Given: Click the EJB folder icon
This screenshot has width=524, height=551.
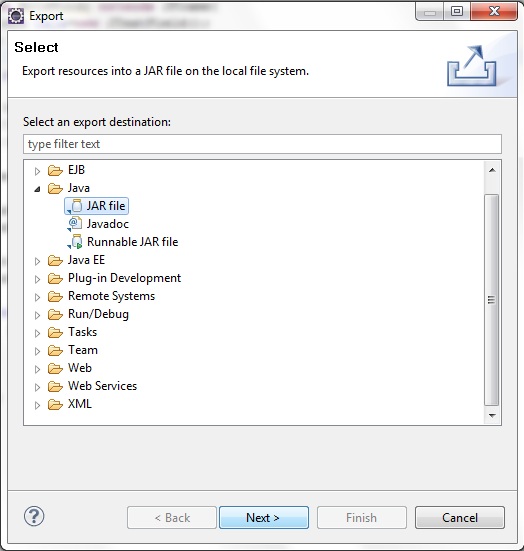Looking at the screenshot, I should (55, 170).
